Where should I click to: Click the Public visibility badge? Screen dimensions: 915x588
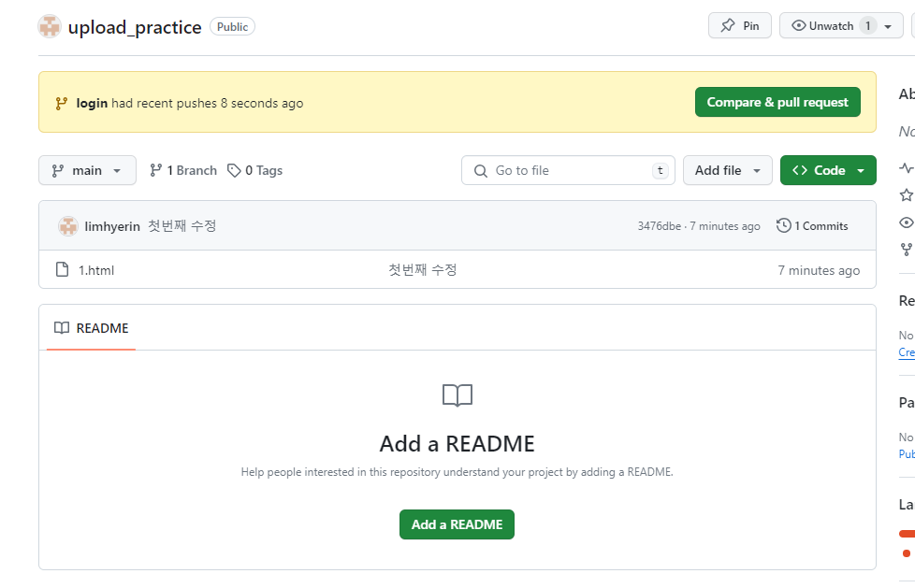pyautogui.click(x=232, y=27)
